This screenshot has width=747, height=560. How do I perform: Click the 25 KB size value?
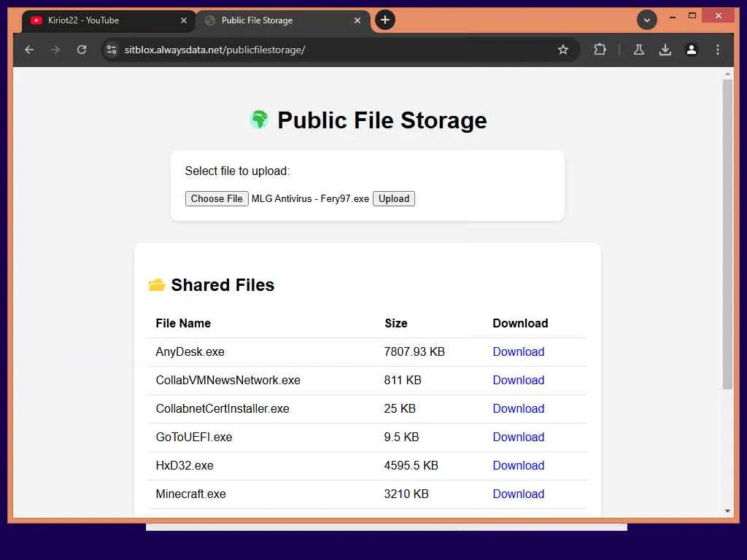(x=400, y=408)
